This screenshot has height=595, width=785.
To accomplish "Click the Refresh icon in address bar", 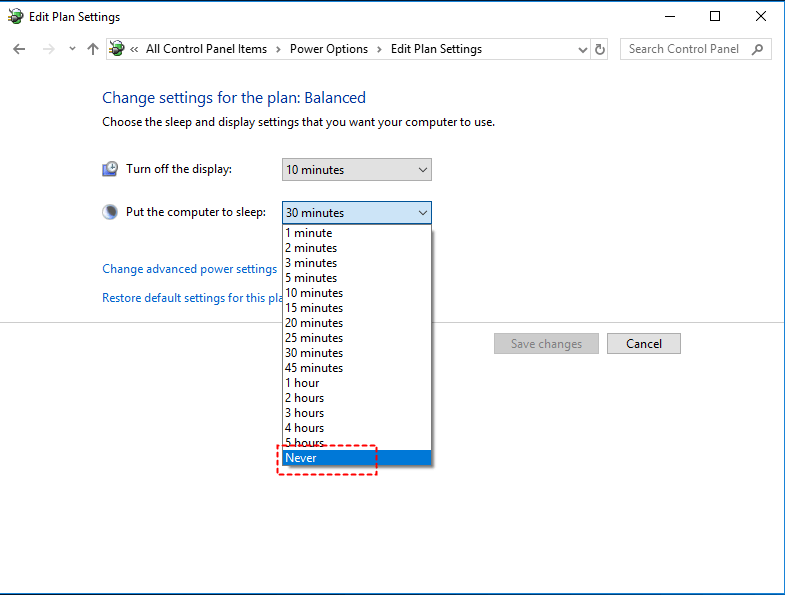I will tap(600, 49).
